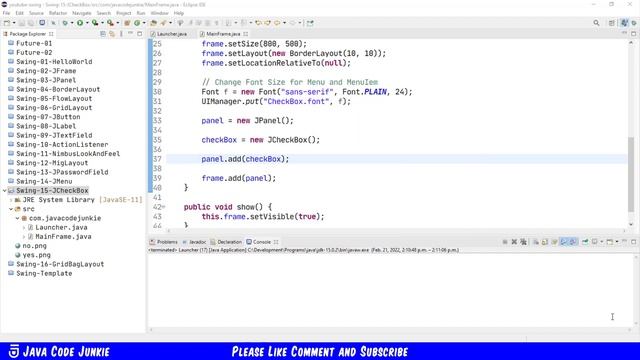Open the Refactor menu
640x360 pixels.
pyautogui.click(x=58, y=13)
